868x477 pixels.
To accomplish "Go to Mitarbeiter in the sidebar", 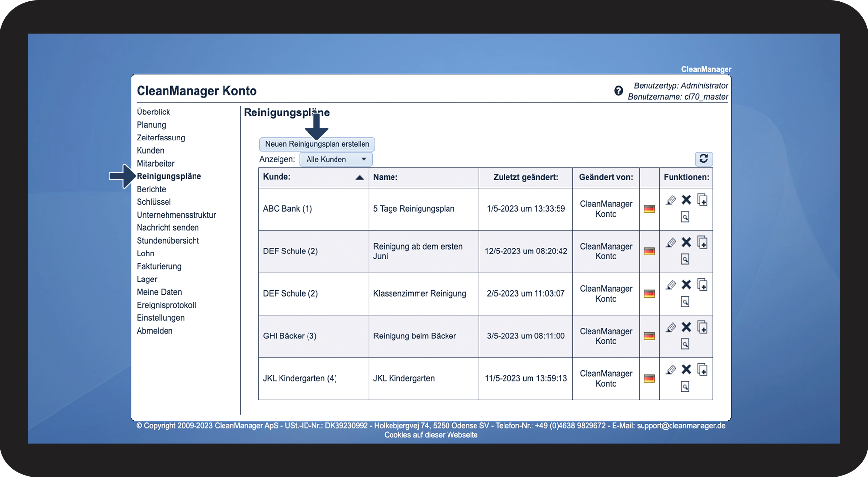I will point(155,164).
